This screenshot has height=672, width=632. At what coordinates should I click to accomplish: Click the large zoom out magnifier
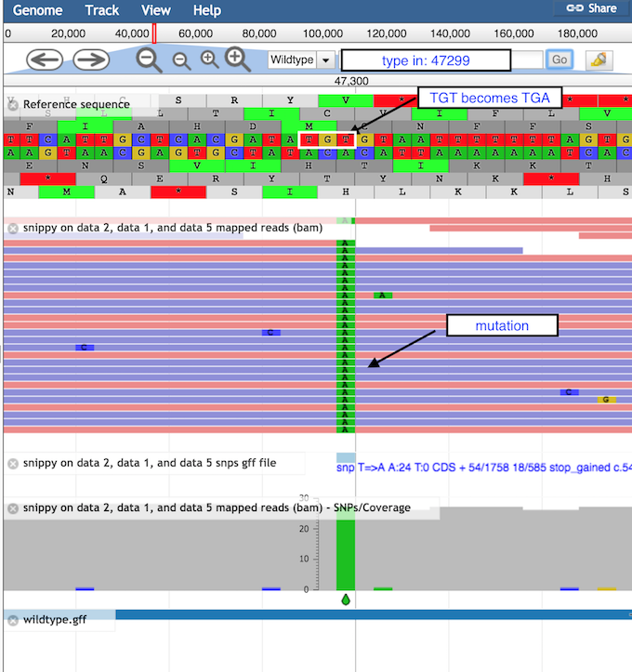click(x=149, y=59)
